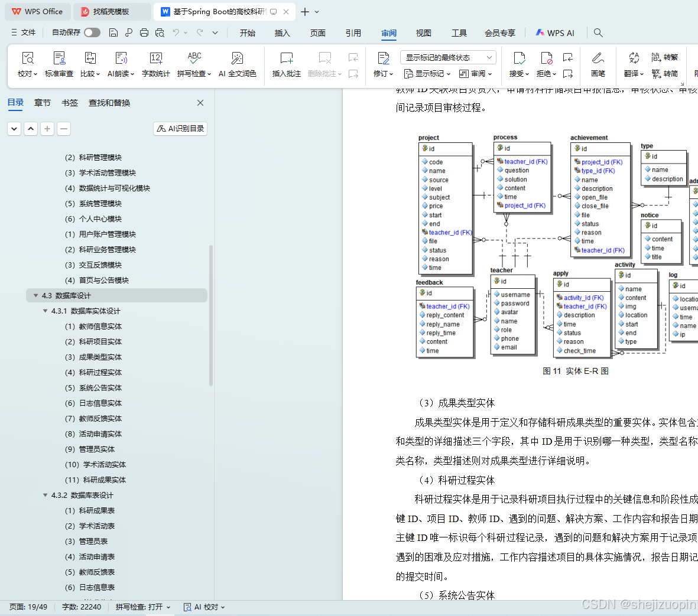Click the undo arrow
698x616 pixels.
pos(176,32)
